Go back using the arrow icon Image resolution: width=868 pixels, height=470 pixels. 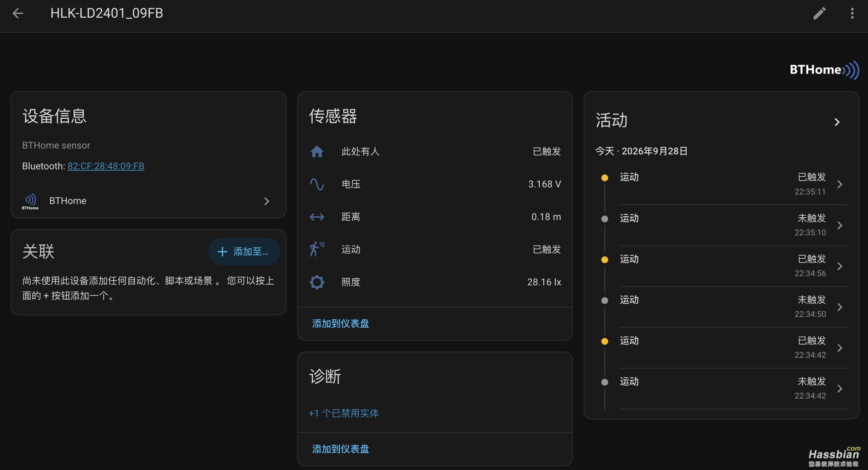tap(18, 14)
